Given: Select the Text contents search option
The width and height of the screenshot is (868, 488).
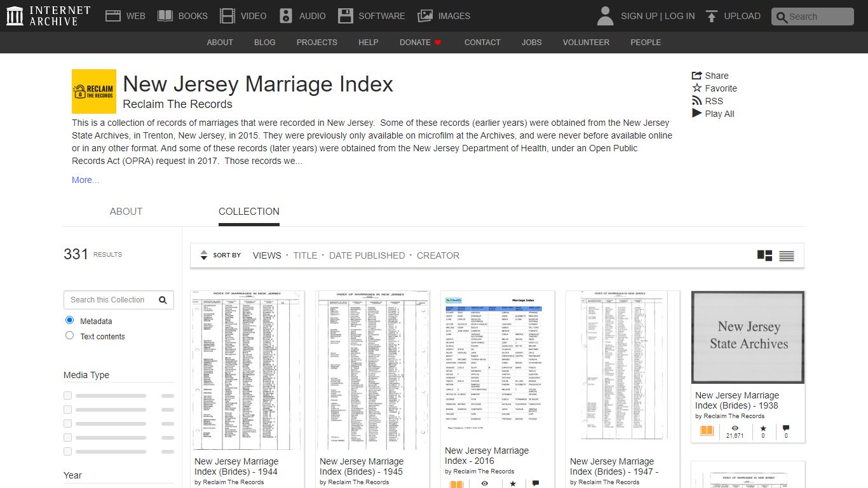Looking at the screenshot, I should click(69, 335).
